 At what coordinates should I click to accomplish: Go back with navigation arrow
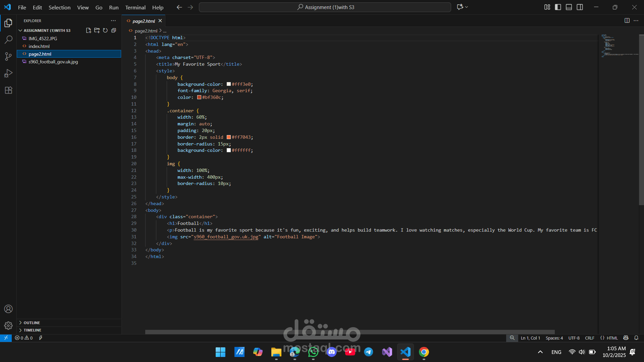coord(179,7)
